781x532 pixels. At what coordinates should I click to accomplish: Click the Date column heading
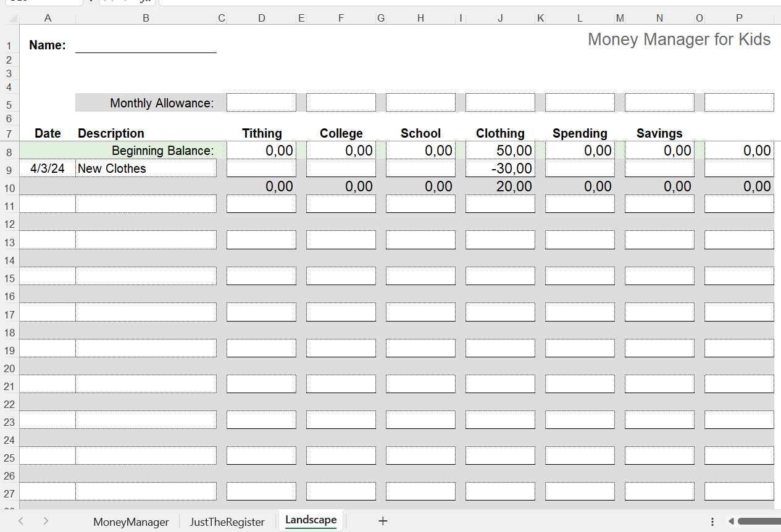[x=48, y=133]
